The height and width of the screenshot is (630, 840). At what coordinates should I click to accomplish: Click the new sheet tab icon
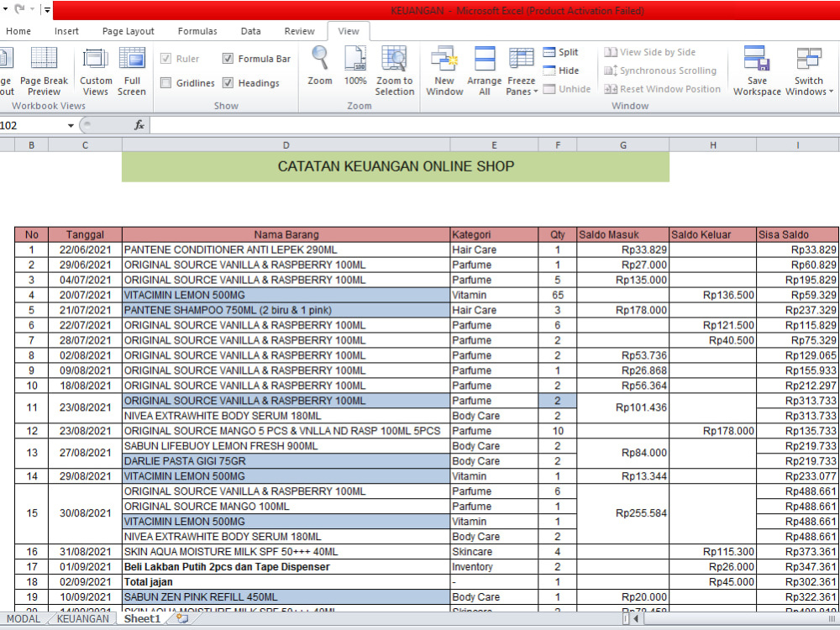182,619
